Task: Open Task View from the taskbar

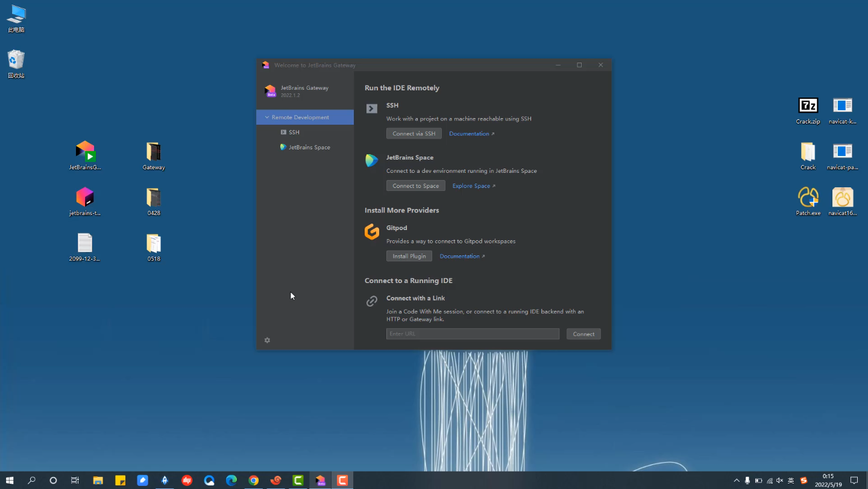Action: (x=75, y=480)
